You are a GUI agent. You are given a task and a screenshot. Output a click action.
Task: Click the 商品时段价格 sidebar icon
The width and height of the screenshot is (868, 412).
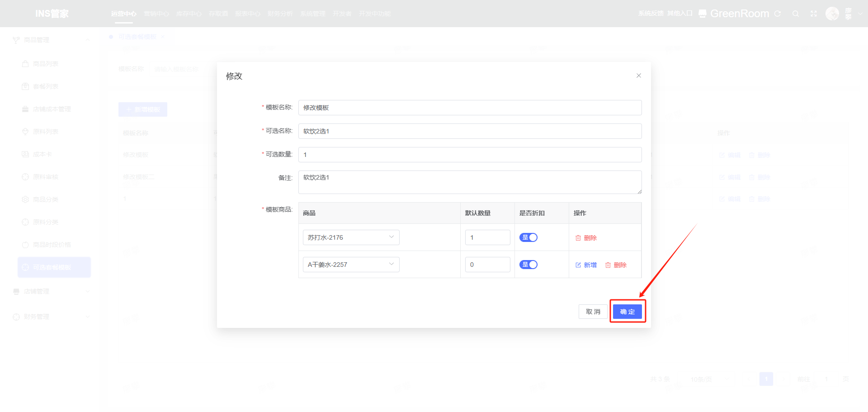(25, 245)
